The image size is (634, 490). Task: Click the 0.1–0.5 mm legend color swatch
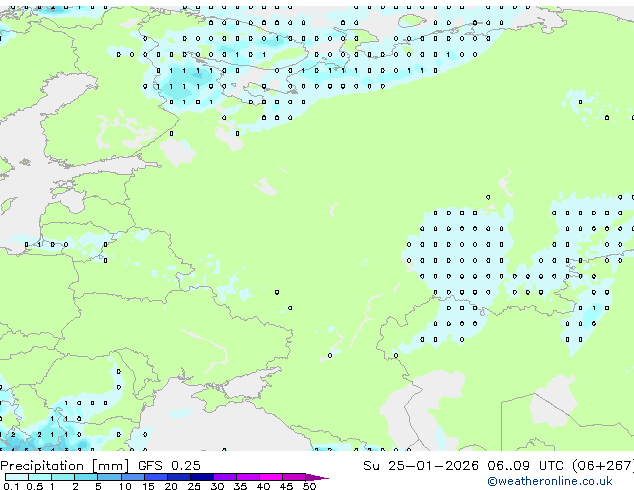17,477
